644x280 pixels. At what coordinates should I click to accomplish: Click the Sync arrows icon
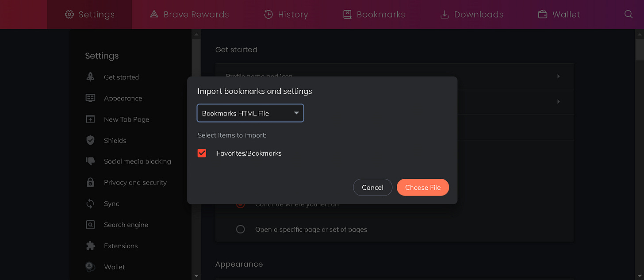pyautogui.click(x=90, y=203)
